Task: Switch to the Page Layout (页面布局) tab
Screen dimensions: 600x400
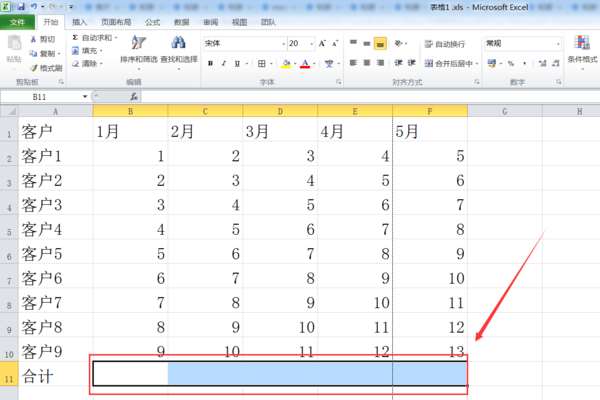Action: [x=116, y=22]
